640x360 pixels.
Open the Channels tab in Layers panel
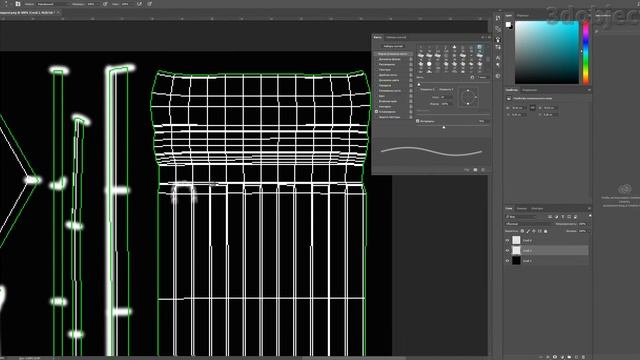pos(522,209)
